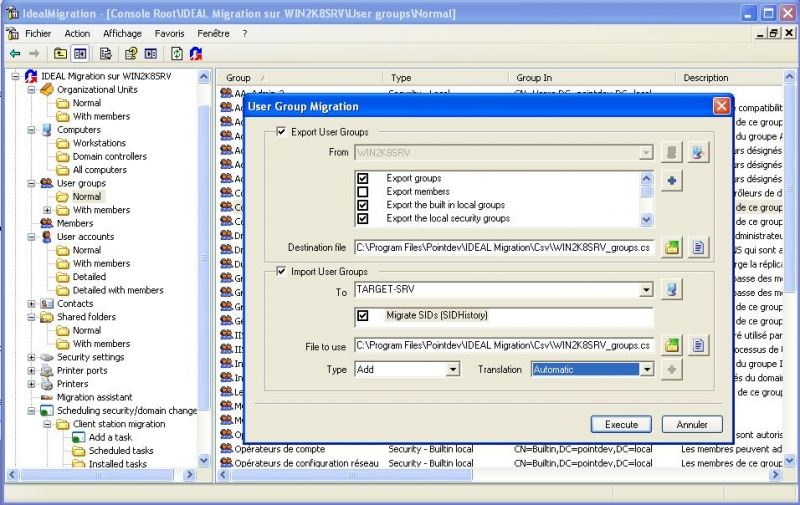
Task: Open the Translation dropdown set to Automatic
Action: [646, 370]
